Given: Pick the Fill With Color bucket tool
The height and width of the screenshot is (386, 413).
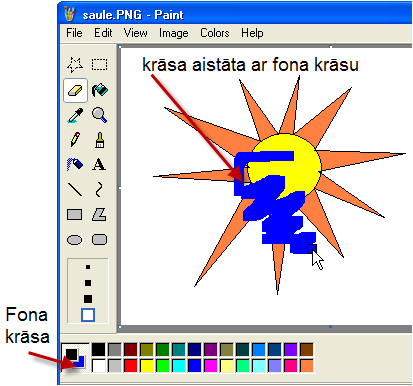Looking at the screenshot, I should [x=100, y=90].
